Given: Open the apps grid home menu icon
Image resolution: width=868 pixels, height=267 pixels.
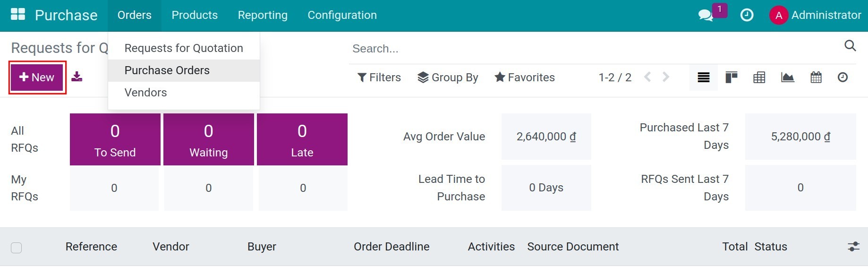Looking at the screenshot, I should pyautogui.click(x=18, y=15).
